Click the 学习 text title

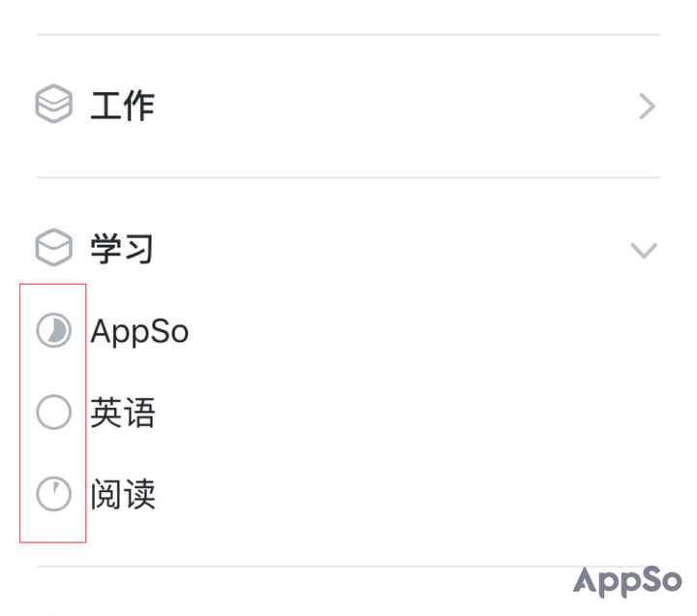coord(123,249)
